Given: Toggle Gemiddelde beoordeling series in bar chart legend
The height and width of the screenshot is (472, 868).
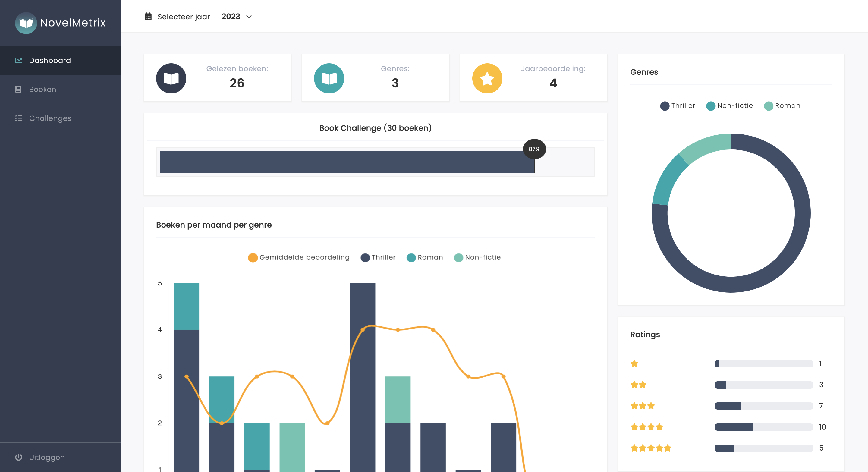Looking at the screenshot, I should point(299,257).
